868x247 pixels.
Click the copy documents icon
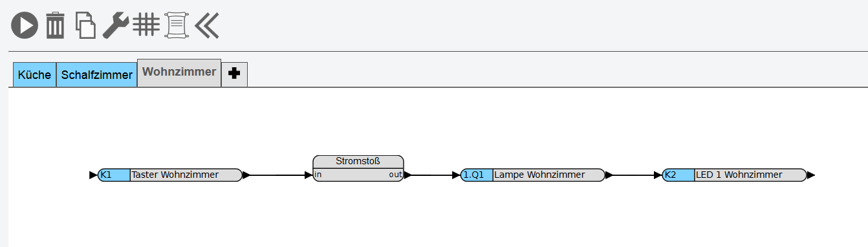click(x=85, y=25)
